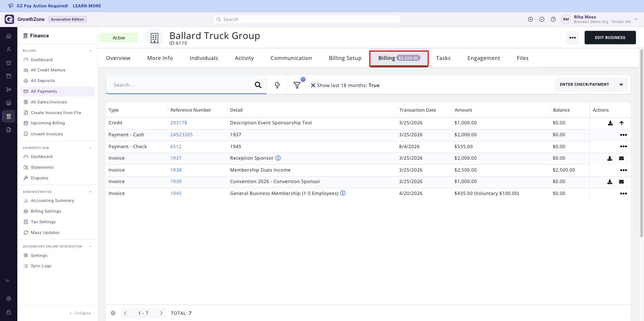Open the lightning bolt quick actions icon
Screen dimensions: 644x321
point(277,85)
